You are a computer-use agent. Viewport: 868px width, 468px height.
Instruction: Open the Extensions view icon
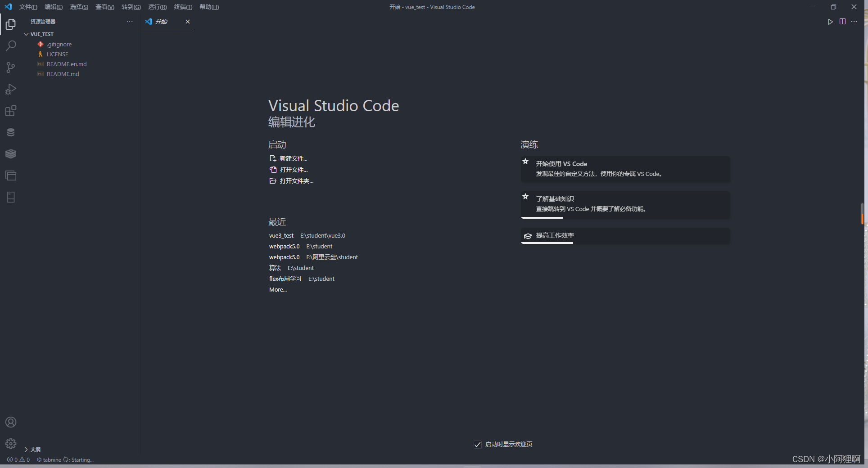pyautogui.click(x=11, y=111)
